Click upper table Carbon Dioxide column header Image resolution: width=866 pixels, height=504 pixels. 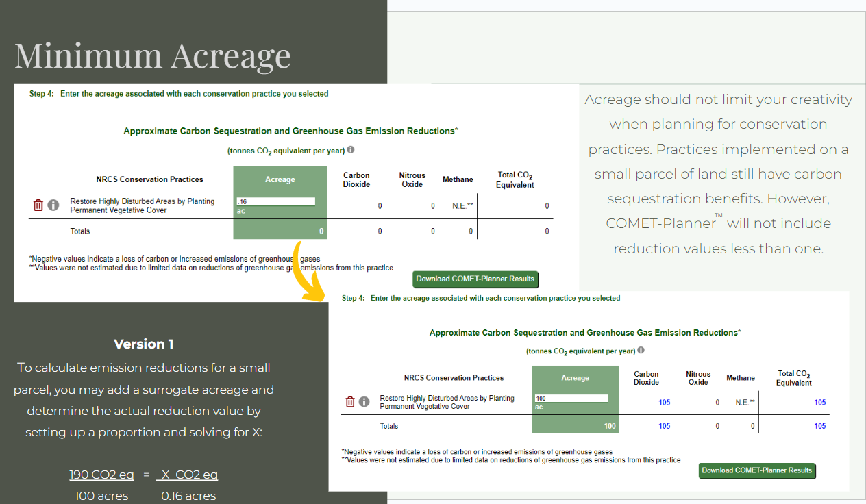tap(356, 179)
